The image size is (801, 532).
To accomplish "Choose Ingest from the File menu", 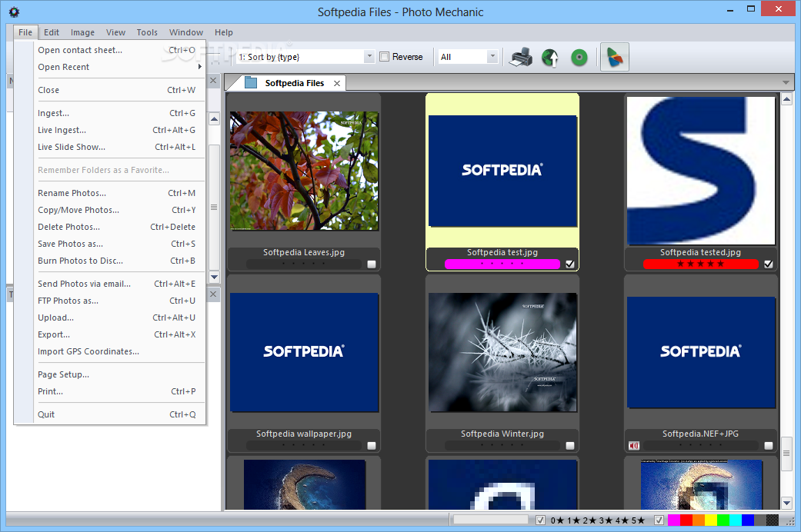I will point(119,113).
